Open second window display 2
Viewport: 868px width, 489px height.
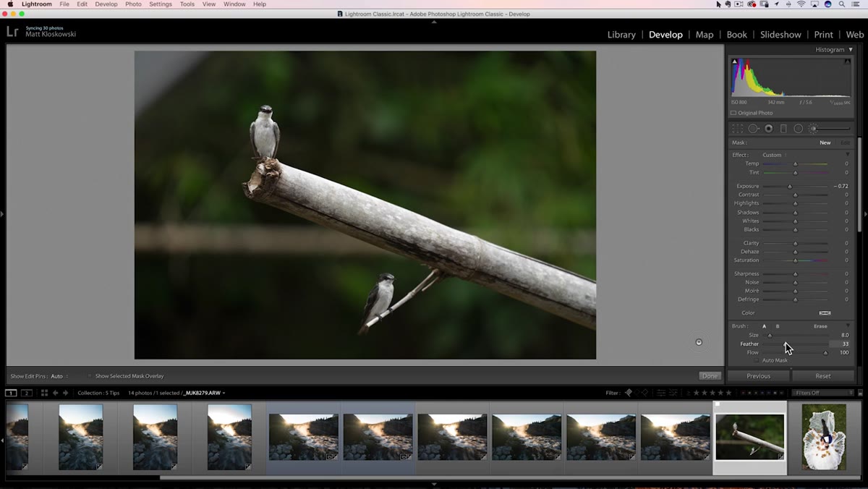tap(27, 393)
